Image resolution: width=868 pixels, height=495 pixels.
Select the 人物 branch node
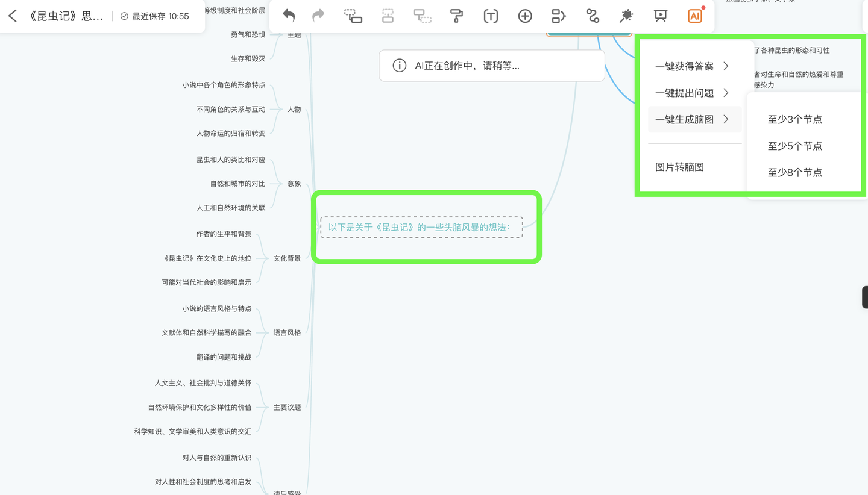pyautogui.click(x=294, y=109)
